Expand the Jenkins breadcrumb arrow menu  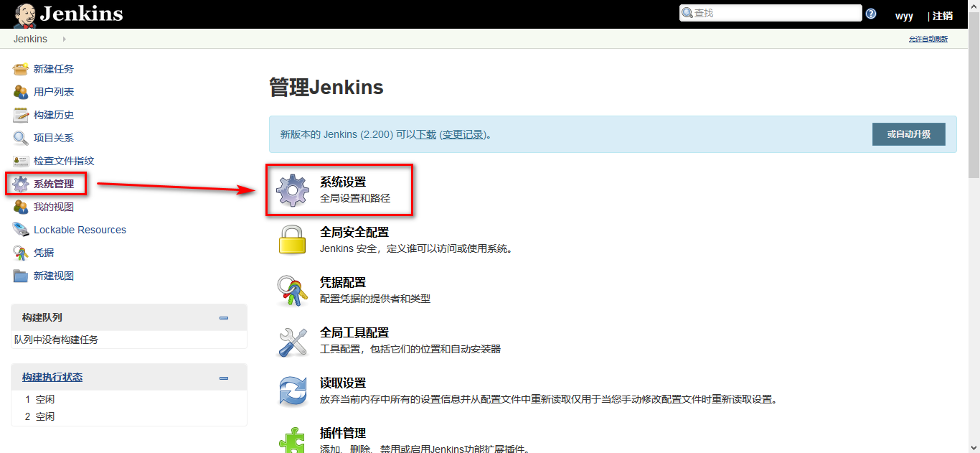coord(64,39)
